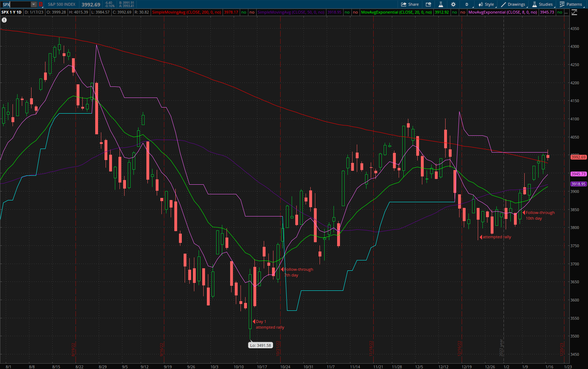
Task: Open the symbol selector dropdown arrow
Action: click(34, 4)
